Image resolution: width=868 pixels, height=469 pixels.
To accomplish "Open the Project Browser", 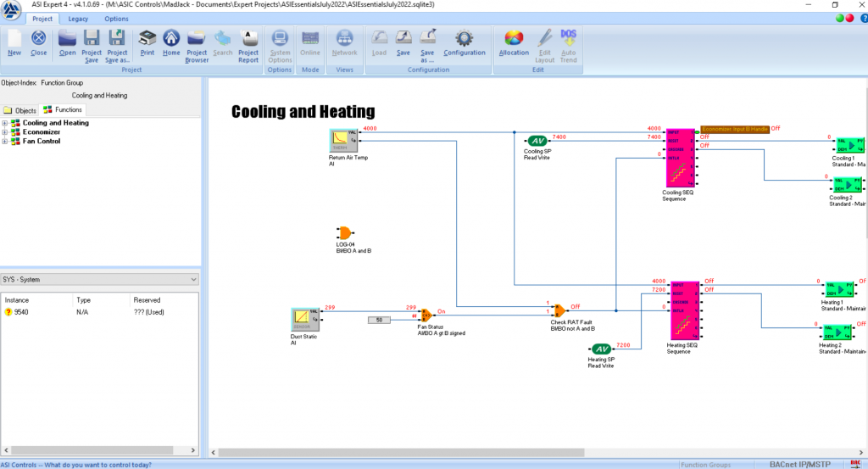I will pyautogui.click(x=197, y=43).
